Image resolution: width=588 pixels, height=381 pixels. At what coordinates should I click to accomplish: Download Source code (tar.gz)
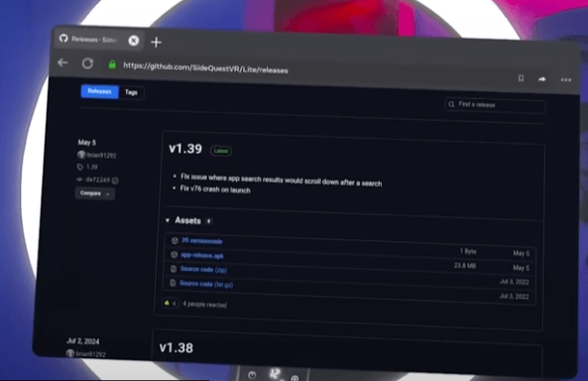pyautogui.click(x=206, y=284)
